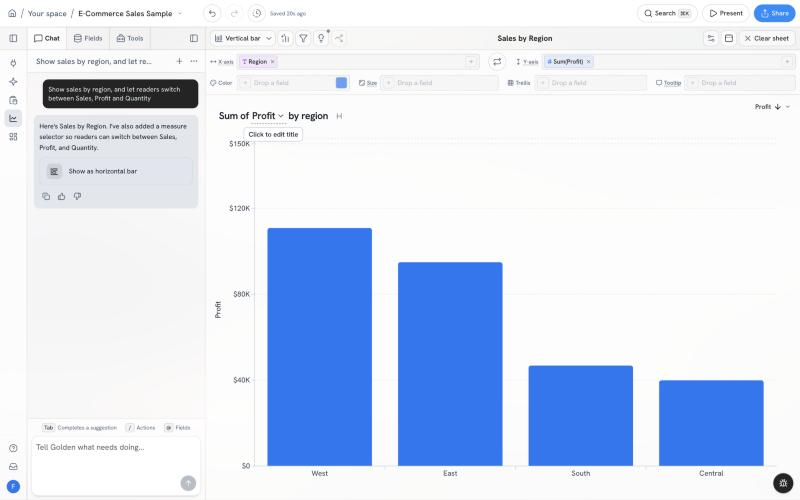Give thumbs up to response
The height and width of the screenshot is (500, 800).
(x=62, y=196)
